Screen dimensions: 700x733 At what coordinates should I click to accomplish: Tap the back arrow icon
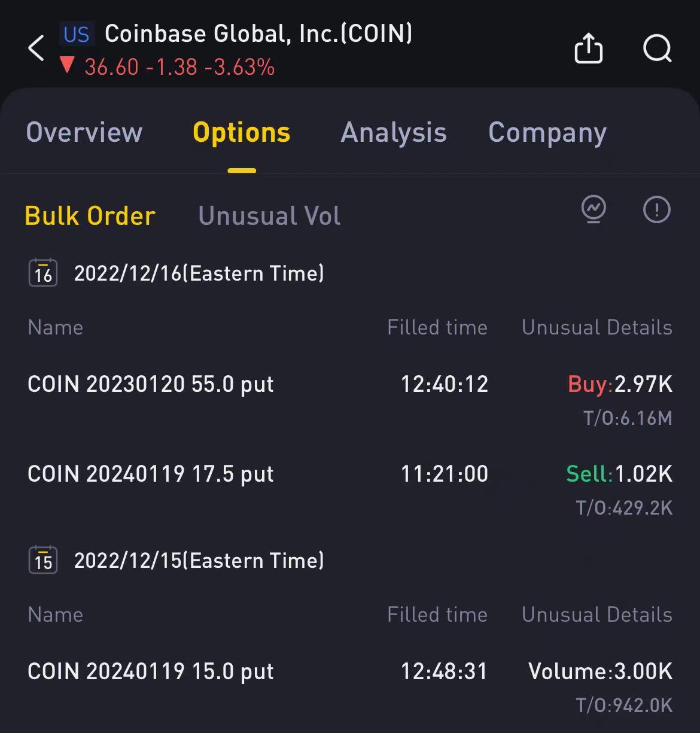click(x=36, y=48)
